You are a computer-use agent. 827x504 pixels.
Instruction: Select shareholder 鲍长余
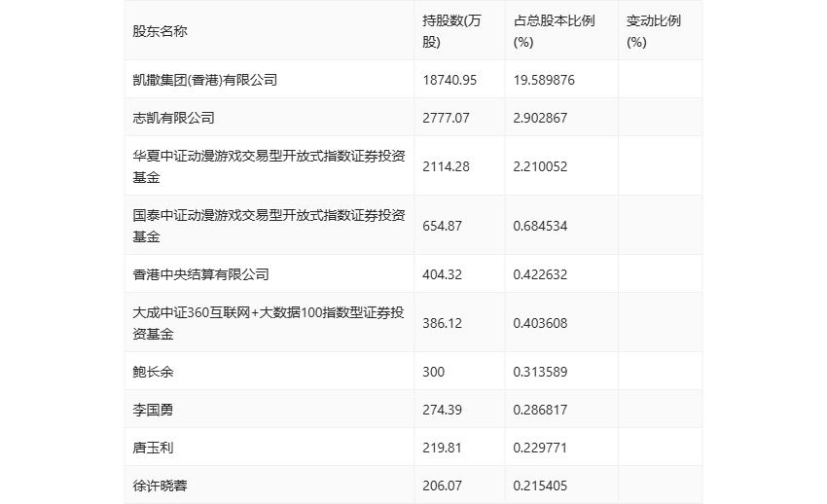(153, 372)
